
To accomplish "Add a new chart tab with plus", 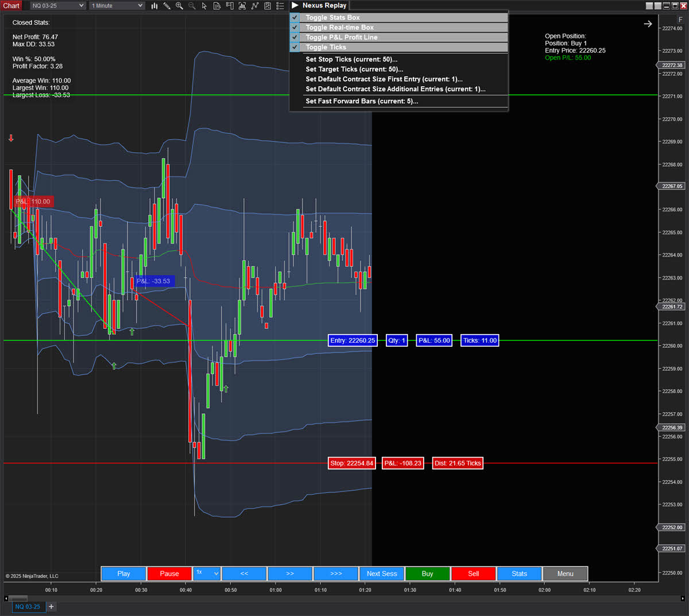I will pos(51,606).
